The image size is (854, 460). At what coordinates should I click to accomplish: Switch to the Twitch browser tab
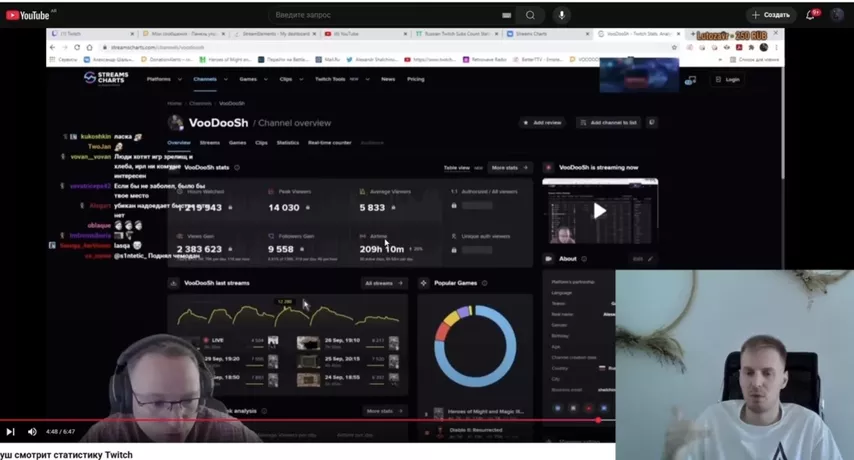pos(93,34)
